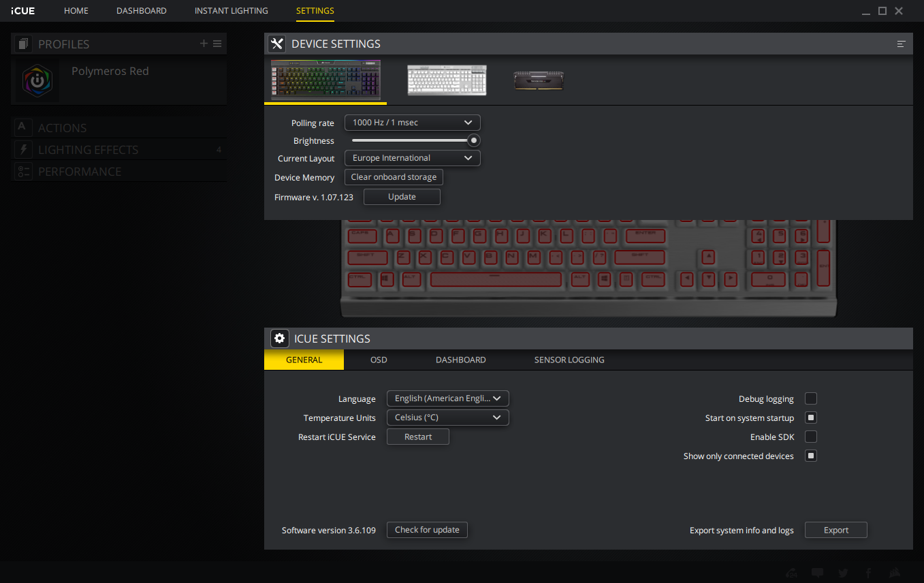924x583 pixels.
Task: Click the Corsair sails logo icon
Action: point(895,573)
